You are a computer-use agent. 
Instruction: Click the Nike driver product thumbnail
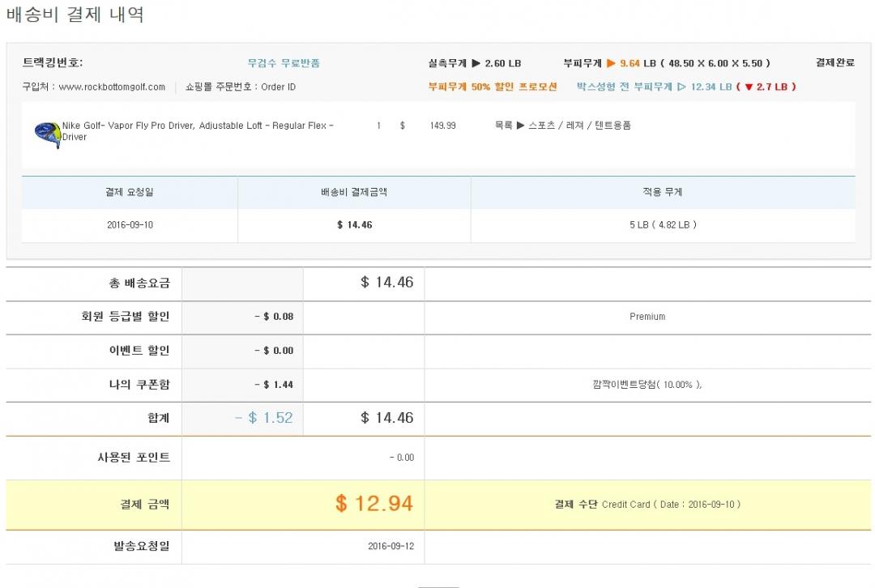click(47, 133)
